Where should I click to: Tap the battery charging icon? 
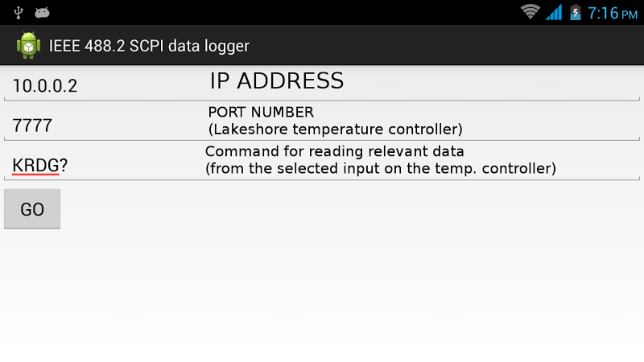pos(576,12)
